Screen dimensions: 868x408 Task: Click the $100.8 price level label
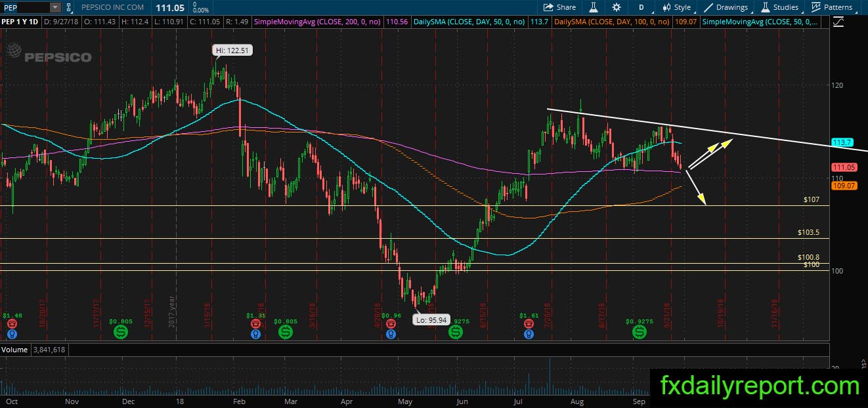808,258
